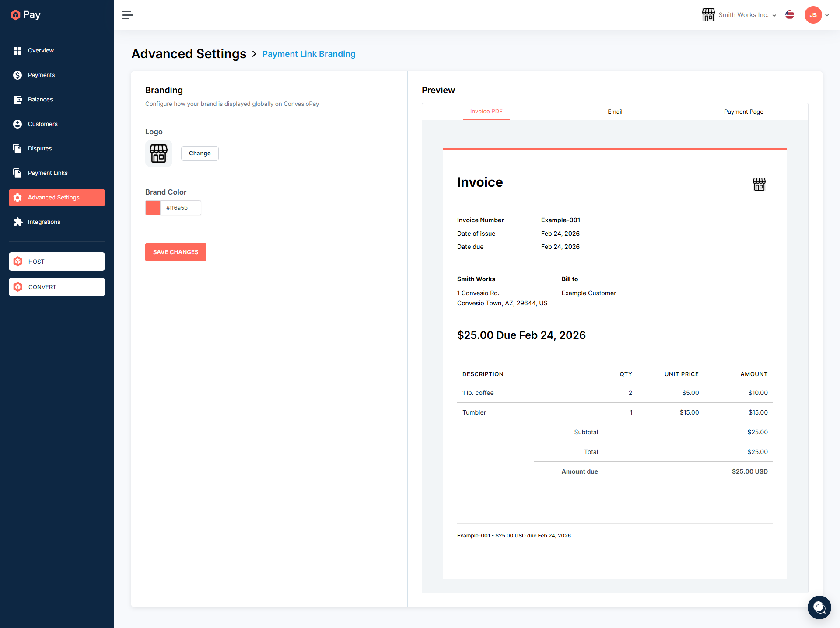Screen dimensions: 840x628
Task: Expand the Smith Works Inc. dropdown
Action: pyautogui.click(x=739, y=15)
